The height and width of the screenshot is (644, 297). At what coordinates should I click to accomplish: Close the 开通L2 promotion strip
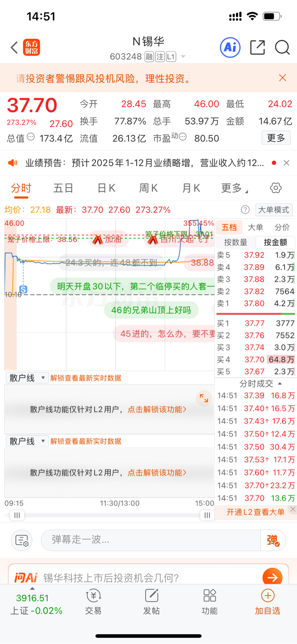293,509
